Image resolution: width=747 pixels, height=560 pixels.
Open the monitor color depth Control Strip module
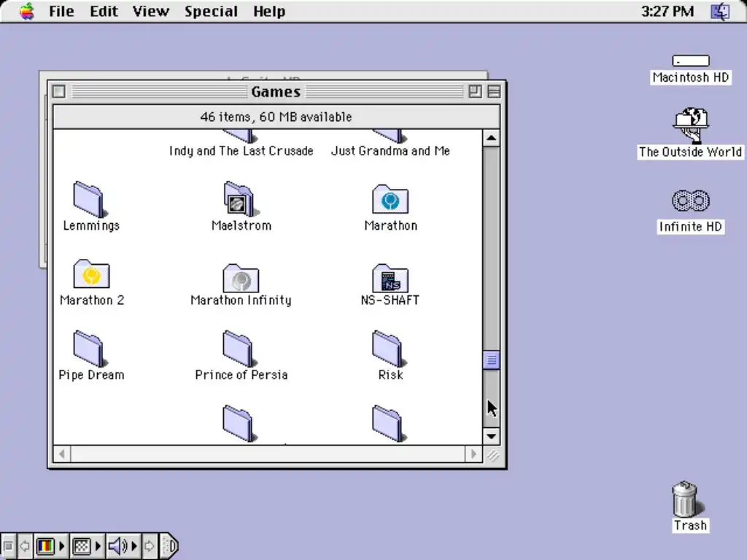pyautogui.click(x=50, y=545)
